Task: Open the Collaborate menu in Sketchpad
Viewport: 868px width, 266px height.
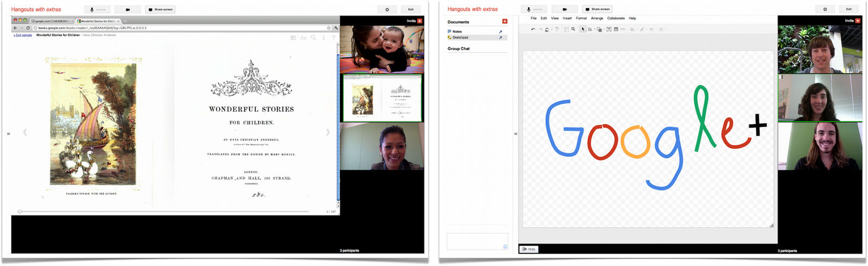Action: coord(616,18)
